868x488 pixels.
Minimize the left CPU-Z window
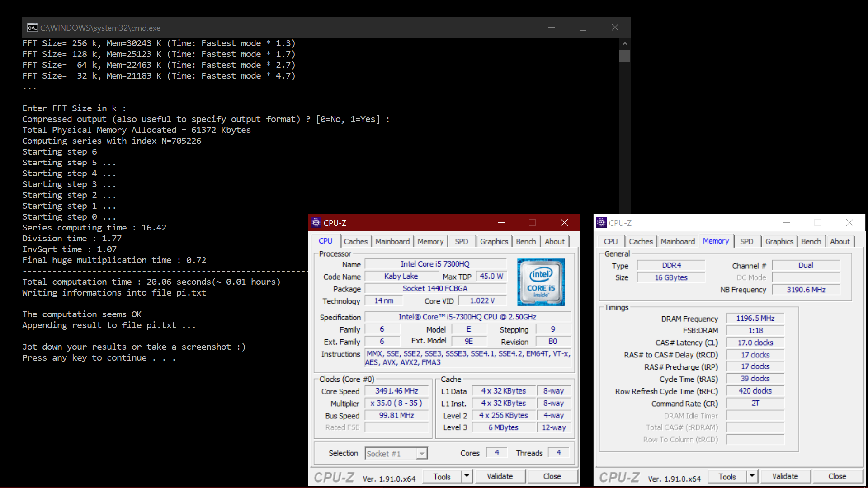pyautogui.click(x=501, y=222)
